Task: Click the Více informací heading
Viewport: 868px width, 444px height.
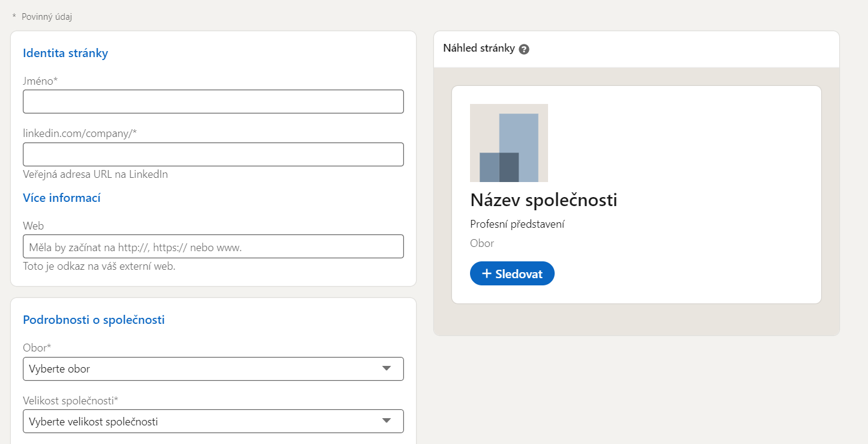Action: click(62, 198)
